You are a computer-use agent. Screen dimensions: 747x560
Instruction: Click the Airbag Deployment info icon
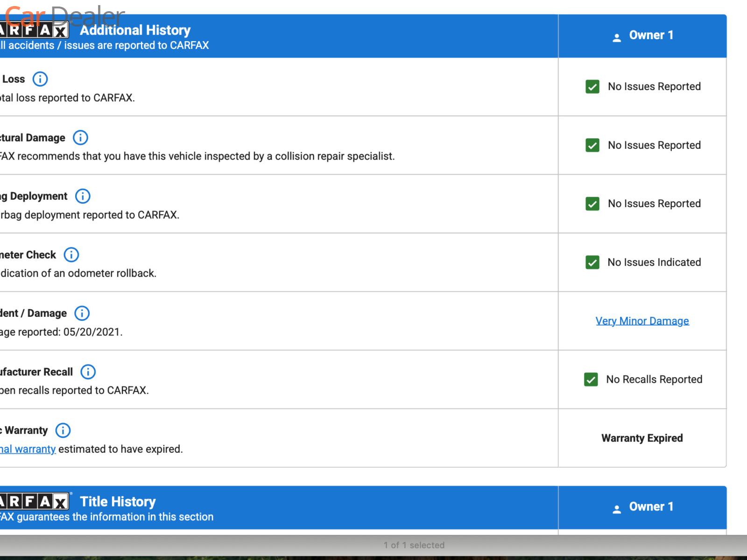tap(83, 196)
